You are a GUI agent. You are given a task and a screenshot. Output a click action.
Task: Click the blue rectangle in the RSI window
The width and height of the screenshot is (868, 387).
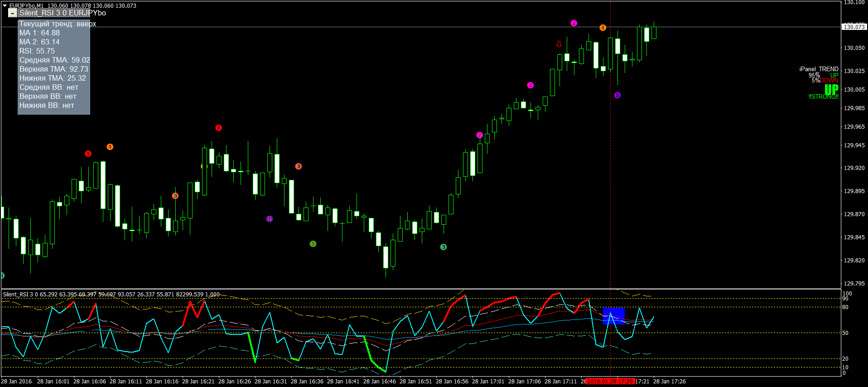[614, 316]
